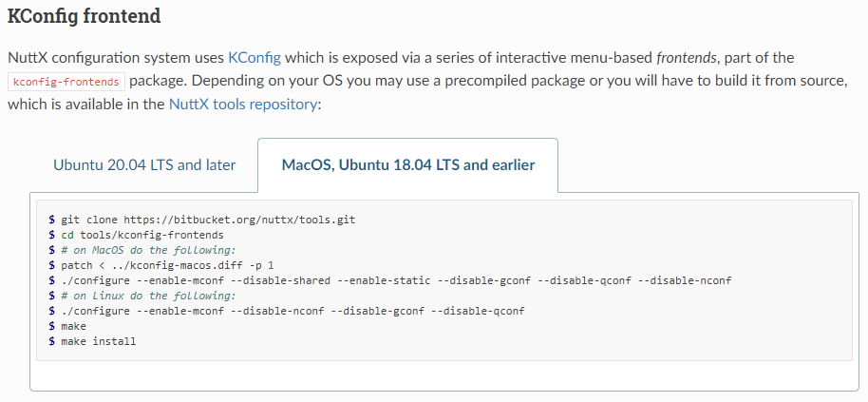The width and height of the screenshot is (868, 402).
Task: Click the italic word frontends
Action: pos(690,58)
